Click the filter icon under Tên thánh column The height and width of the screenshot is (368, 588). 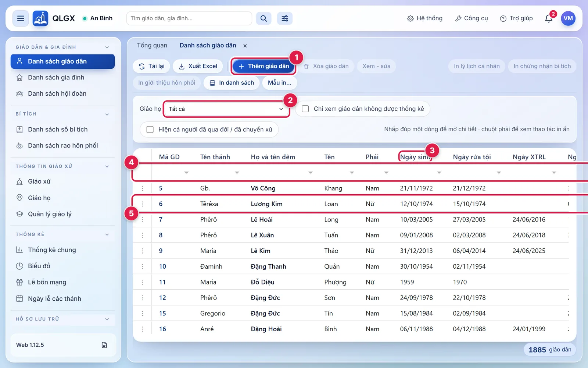coord(237,172)
